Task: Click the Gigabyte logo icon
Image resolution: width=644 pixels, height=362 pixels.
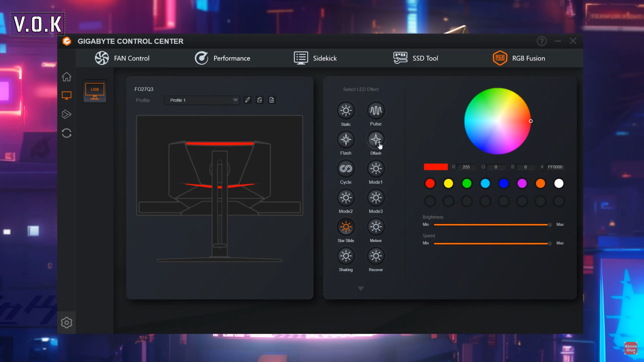Action: click(67, 41)
